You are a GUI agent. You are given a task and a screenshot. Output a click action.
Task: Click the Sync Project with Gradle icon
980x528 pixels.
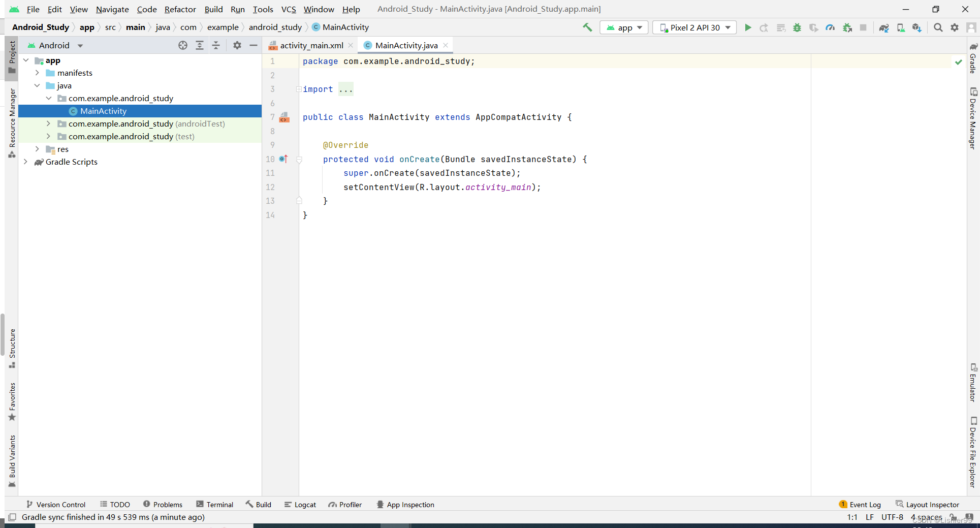click(884, 28)
